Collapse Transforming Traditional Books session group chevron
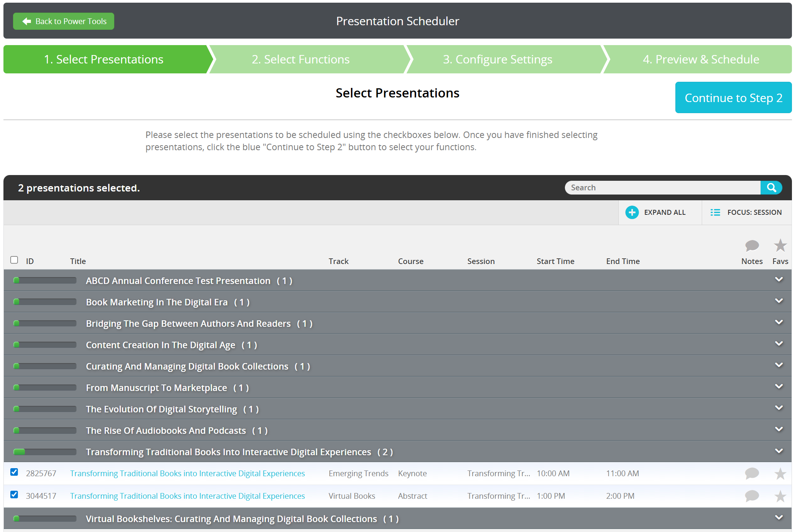795x532 pixels. [779, 451]
